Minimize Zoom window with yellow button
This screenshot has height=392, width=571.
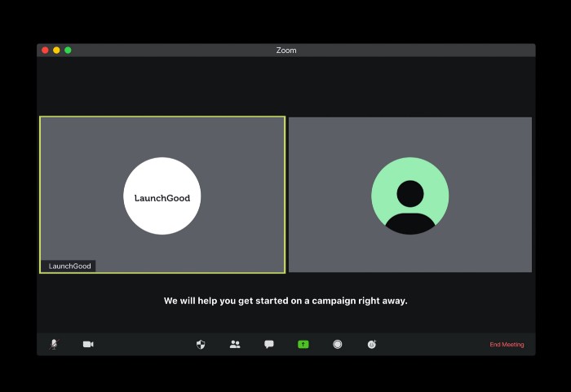(56, 51)
